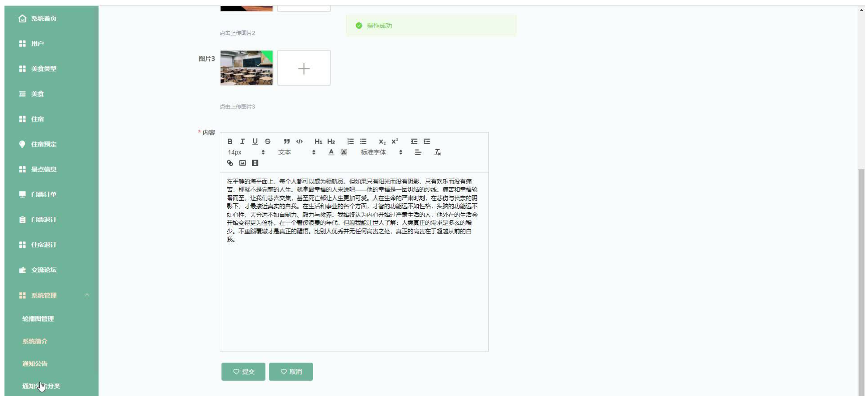Insert a code block

tap(299, 142)
